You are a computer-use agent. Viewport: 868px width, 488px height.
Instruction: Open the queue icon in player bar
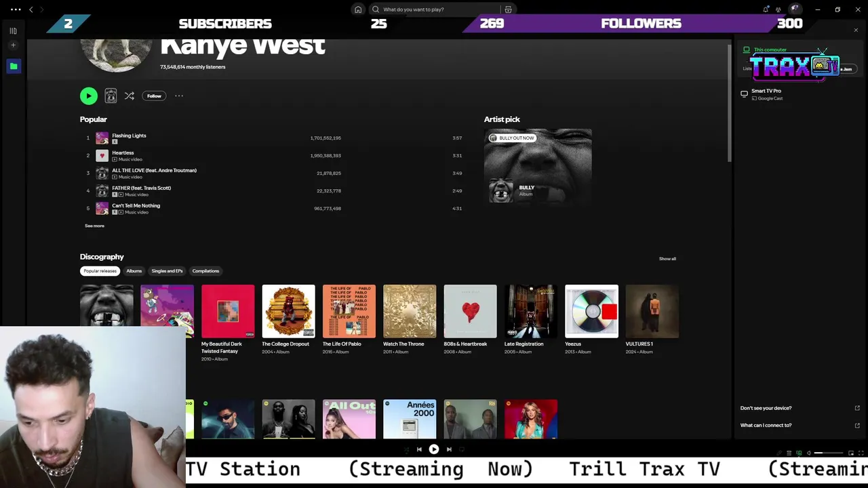[x=789, y=453]
